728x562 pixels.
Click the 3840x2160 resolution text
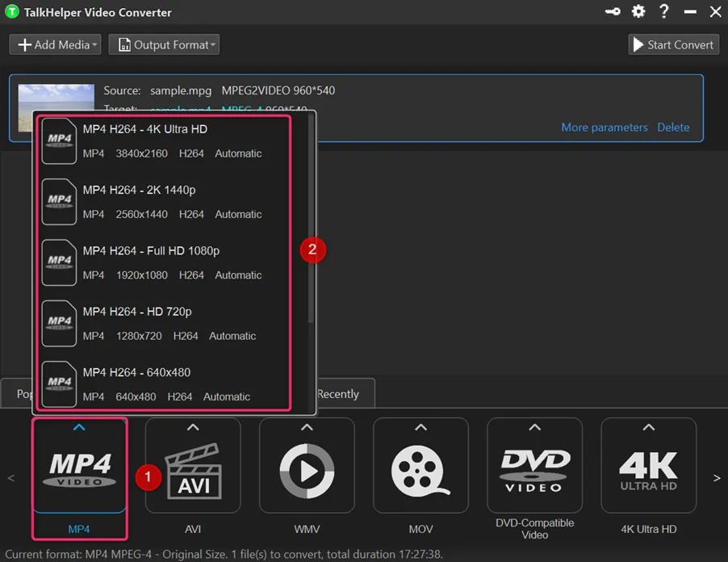click(x=141, y=153)
